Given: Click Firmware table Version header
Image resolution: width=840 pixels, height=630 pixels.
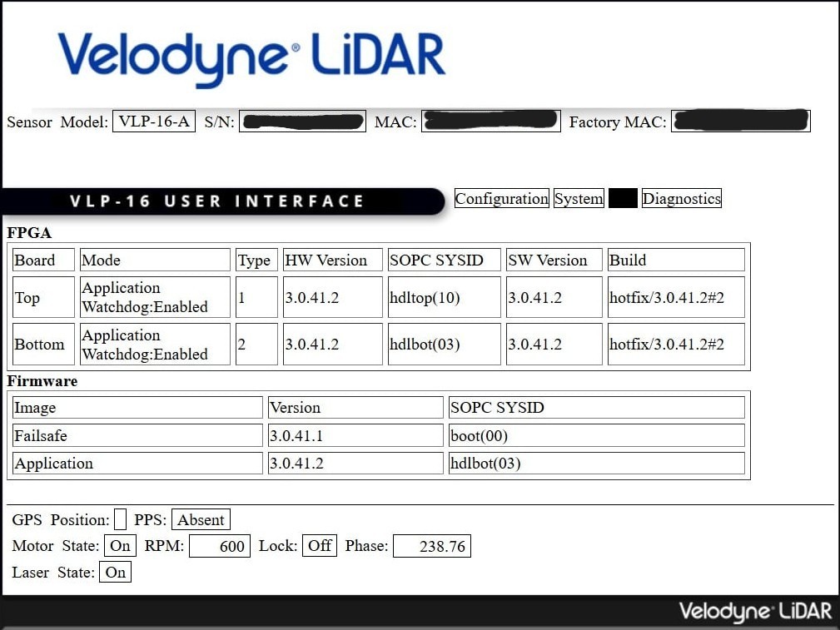Looking at the screenshot, I should pos(355,407).
